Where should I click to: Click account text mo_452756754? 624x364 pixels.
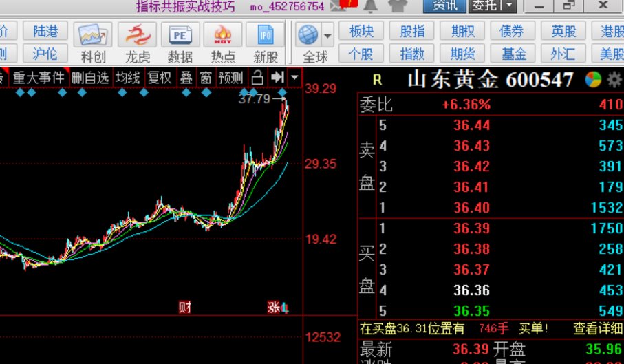pos(287,6)
